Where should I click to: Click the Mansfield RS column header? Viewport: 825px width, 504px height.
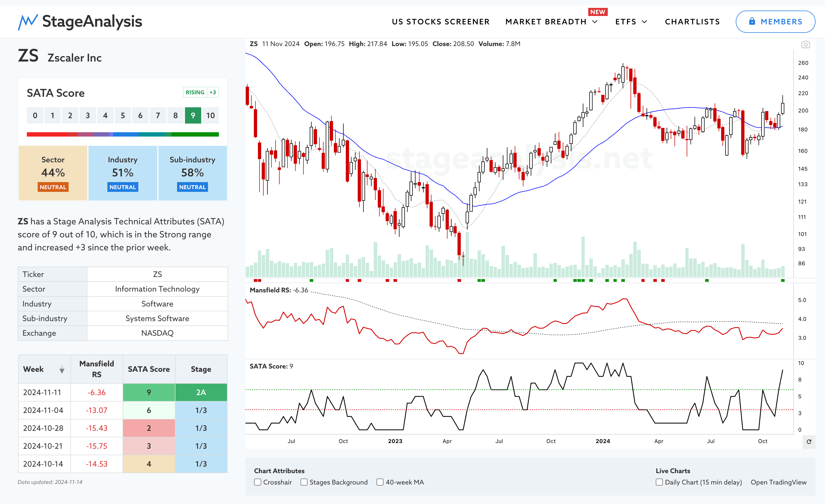coord(97,369)
